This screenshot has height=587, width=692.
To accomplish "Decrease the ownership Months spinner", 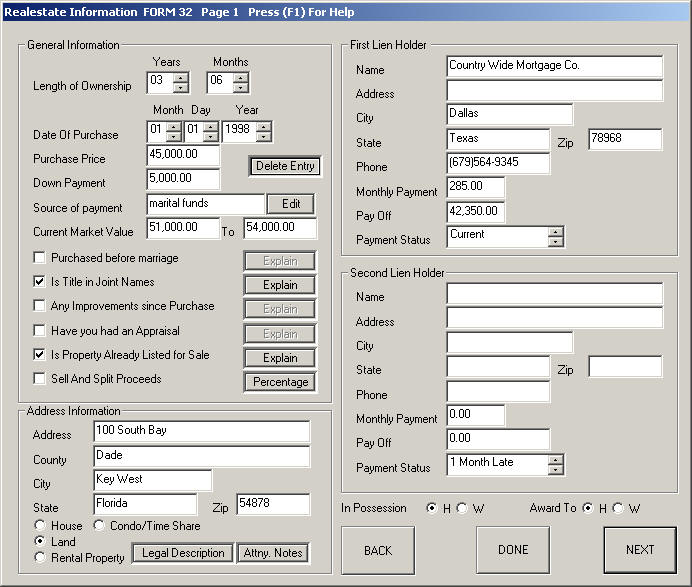I will pyautogui.click(x=241, y=87).
